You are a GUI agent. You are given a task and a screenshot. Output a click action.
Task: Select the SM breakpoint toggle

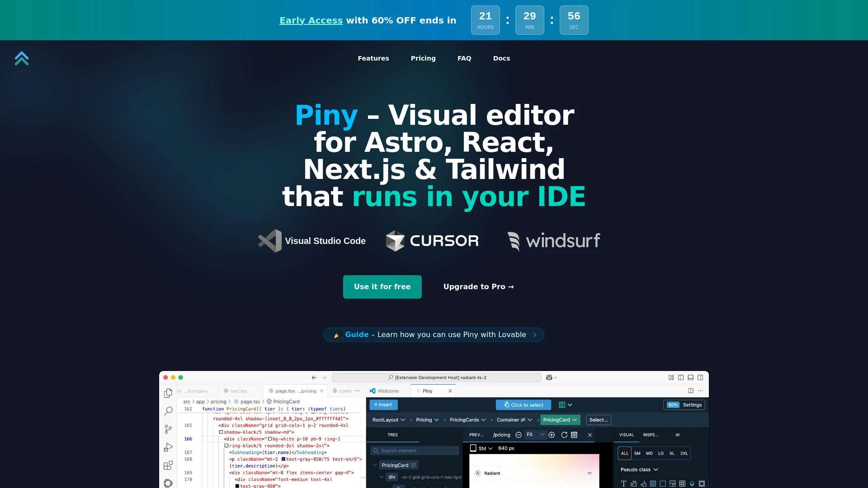click(x=638, y=454)
